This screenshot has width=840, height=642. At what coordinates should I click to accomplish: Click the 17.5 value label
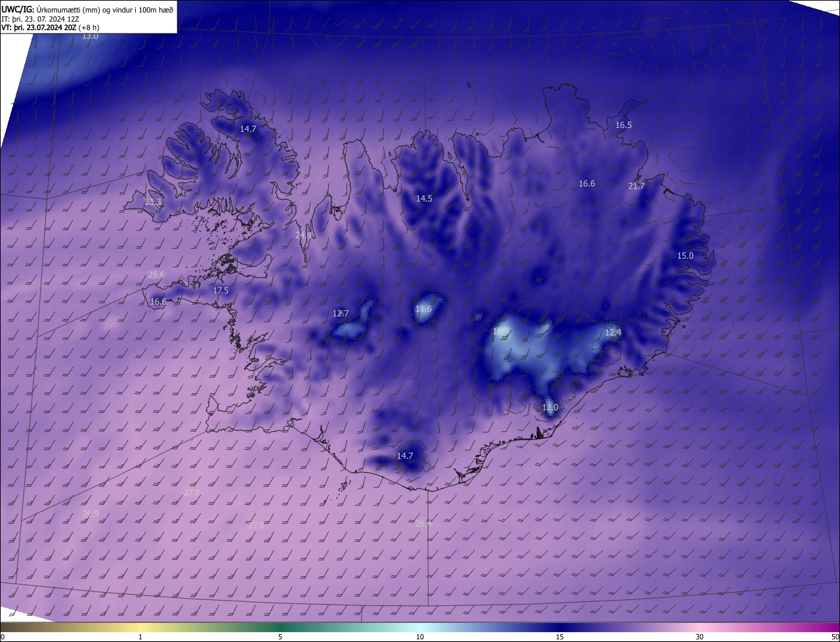(220, 290)
